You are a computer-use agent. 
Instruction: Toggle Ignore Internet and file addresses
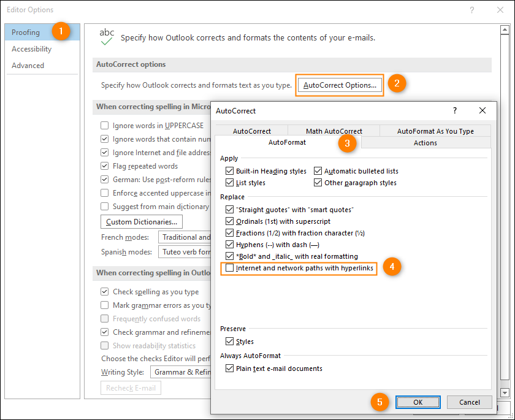104,153
